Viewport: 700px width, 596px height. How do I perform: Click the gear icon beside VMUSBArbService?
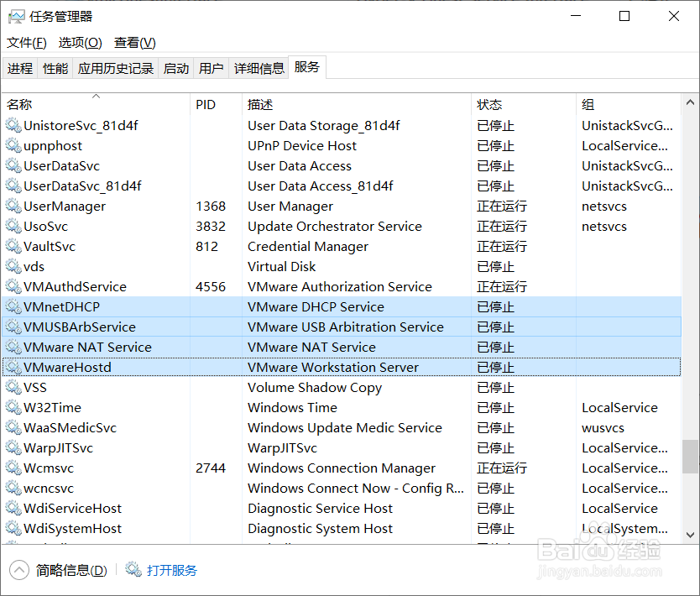pos(13,327)
